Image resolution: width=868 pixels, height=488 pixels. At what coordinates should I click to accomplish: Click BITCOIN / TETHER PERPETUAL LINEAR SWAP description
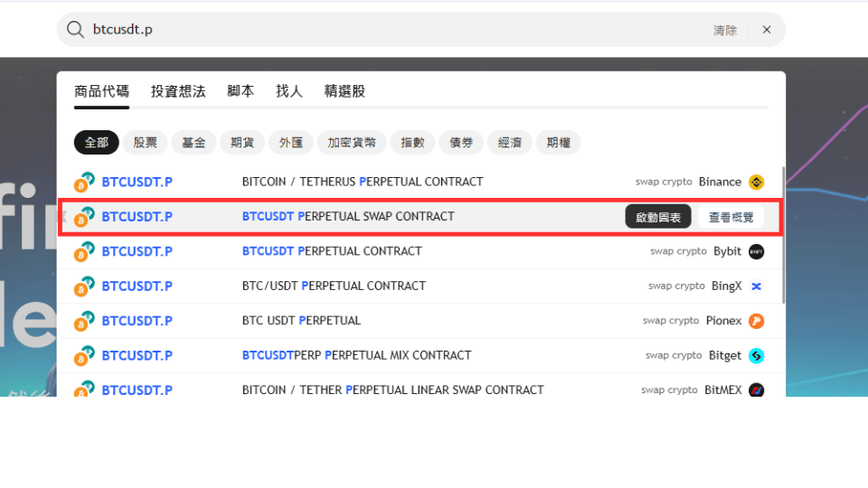[x=393, y=390]
